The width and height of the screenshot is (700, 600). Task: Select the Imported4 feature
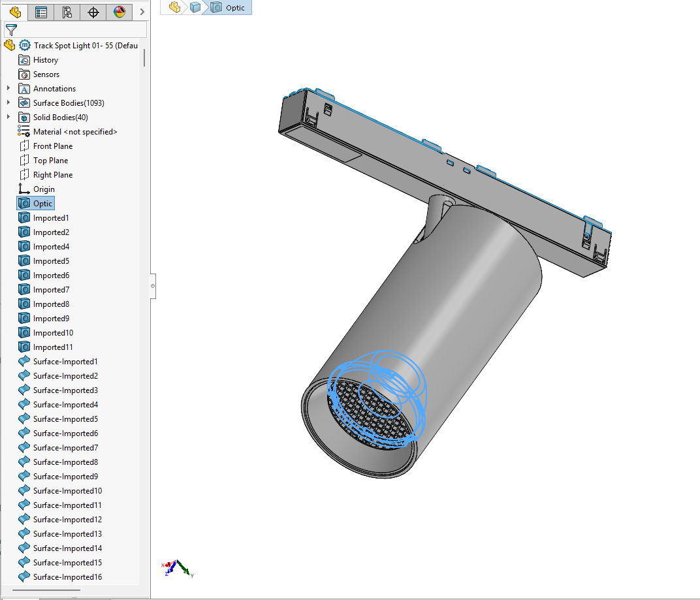tap(51, 246)
